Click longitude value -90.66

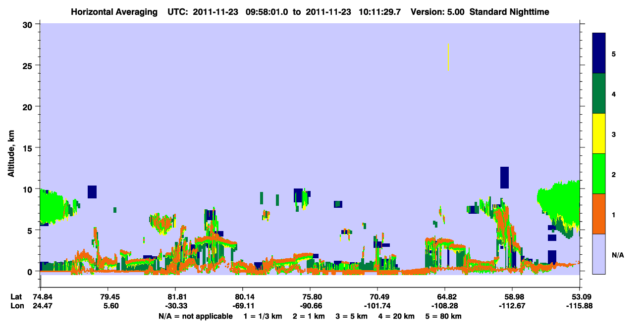(310, 306)
